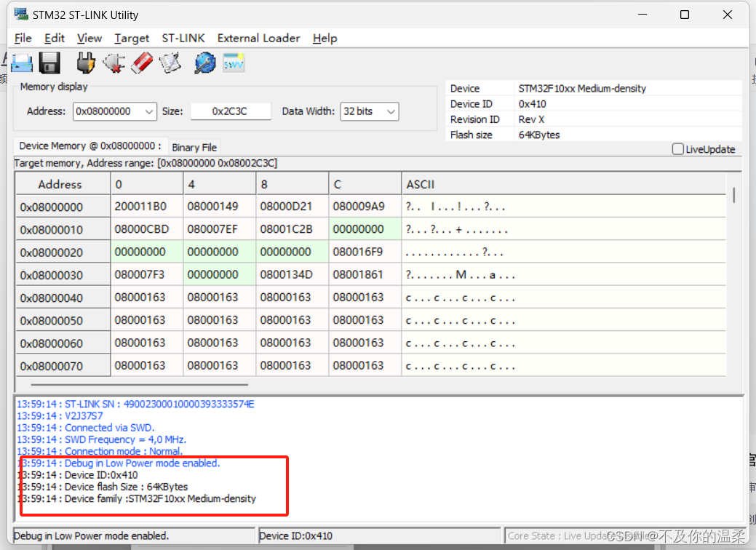Open the ST-LINK menu
Image resolution: width=756 pixels, height=550 pixels.
coord(183,38)
